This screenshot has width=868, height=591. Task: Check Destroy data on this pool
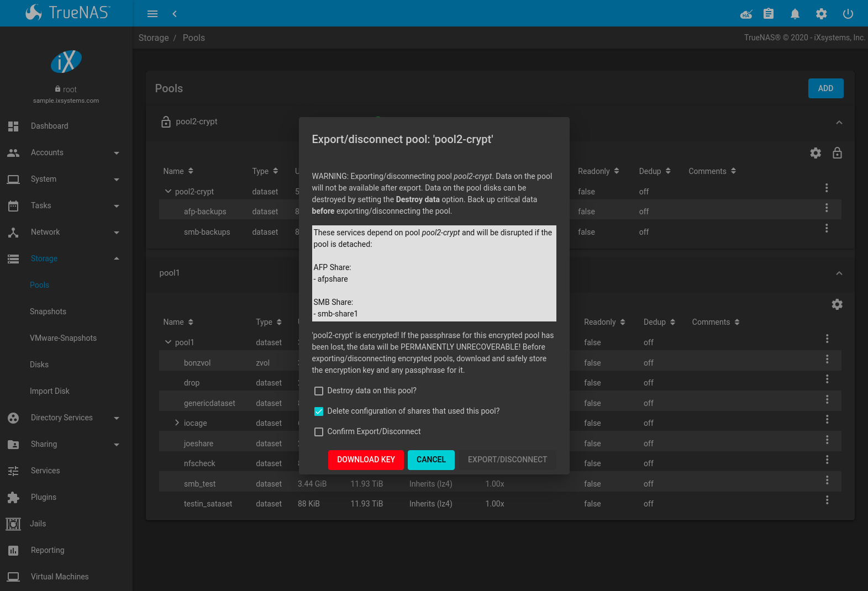pos(319,391)
